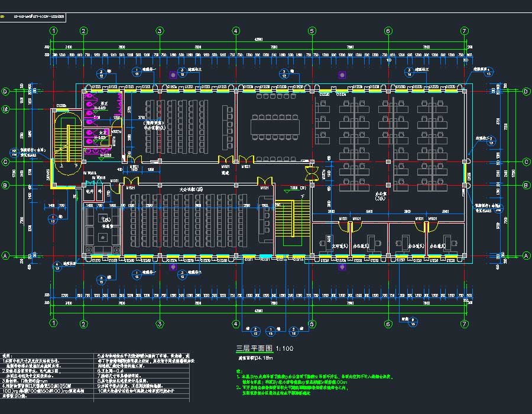Click grid axis bubble 4 in the top row
This screenshot has width=532, height=414.
click(x=236, y=31)
